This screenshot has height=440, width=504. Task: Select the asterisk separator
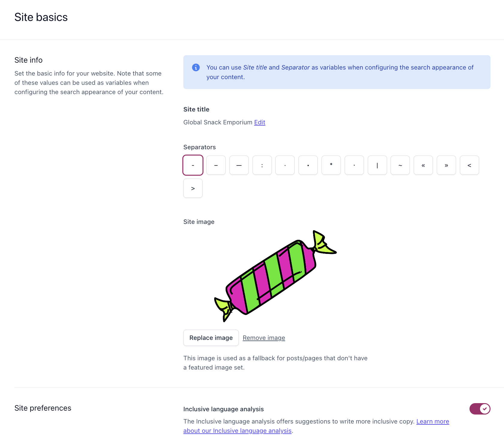[x=331, y=165]
